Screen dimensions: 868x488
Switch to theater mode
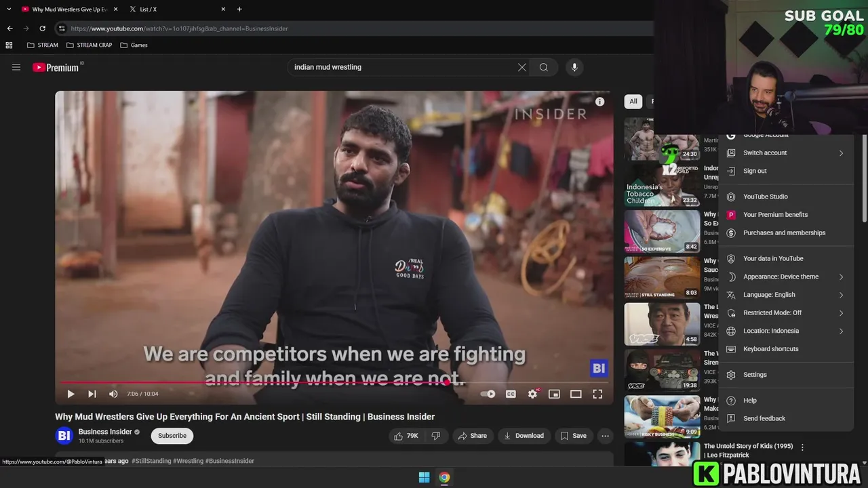576,394
